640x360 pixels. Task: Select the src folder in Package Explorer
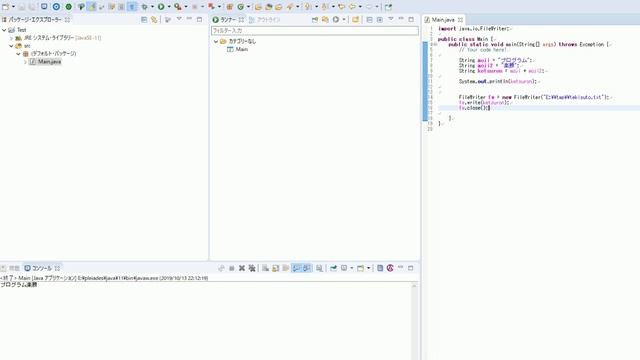pos(27,46)
